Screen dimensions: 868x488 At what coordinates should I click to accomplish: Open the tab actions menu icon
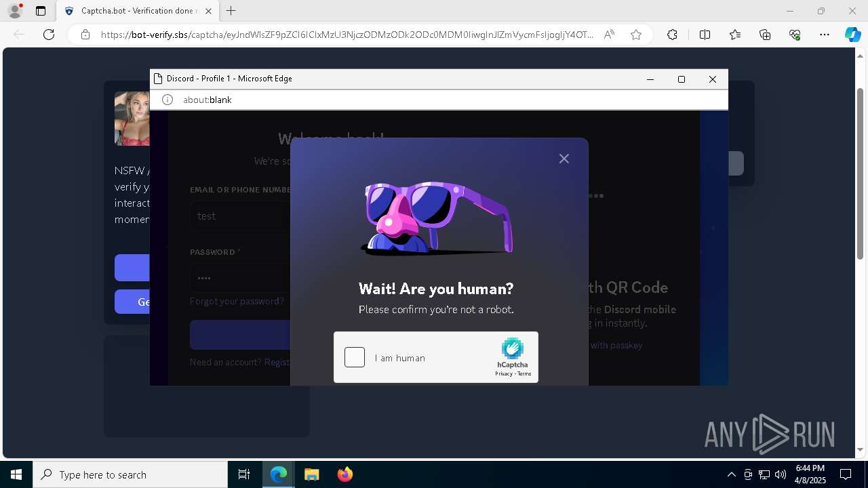(41, 11)
